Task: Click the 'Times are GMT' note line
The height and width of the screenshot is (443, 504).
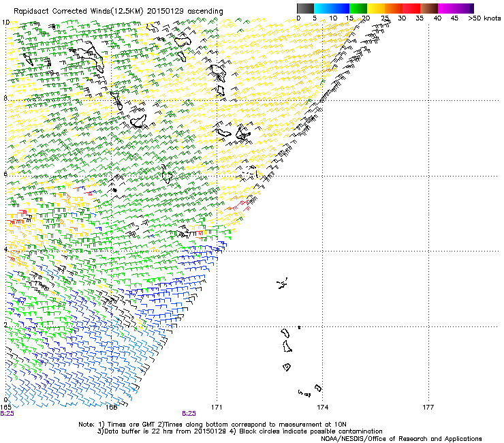Action: [212, 425]
